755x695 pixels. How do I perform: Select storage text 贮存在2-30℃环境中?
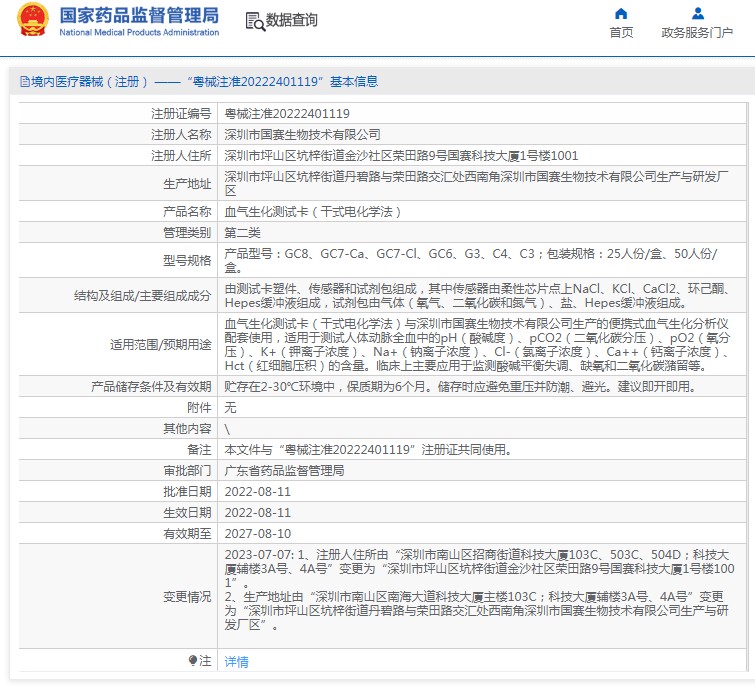[x=460, y=387]
